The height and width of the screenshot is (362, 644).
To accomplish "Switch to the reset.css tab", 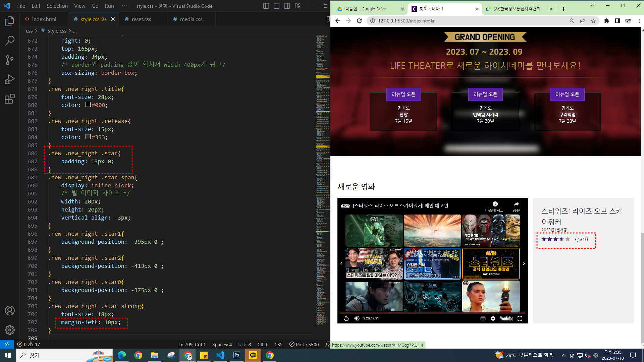I will point(141,19).
